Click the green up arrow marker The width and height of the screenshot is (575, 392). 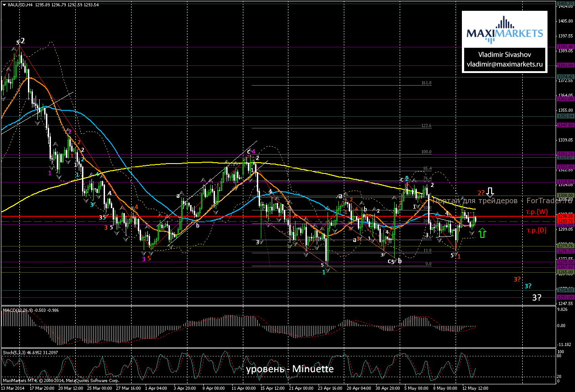click(x=482, y=232)
